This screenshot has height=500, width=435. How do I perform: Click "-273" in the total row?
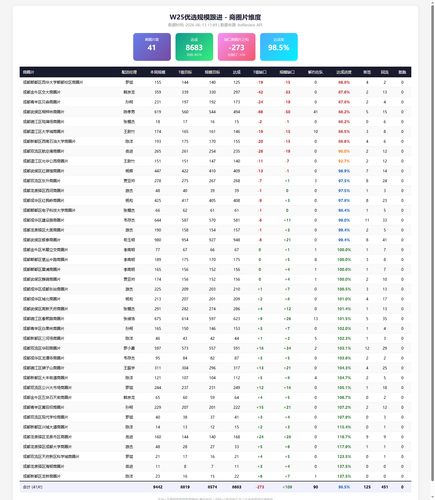click(260, 487)
